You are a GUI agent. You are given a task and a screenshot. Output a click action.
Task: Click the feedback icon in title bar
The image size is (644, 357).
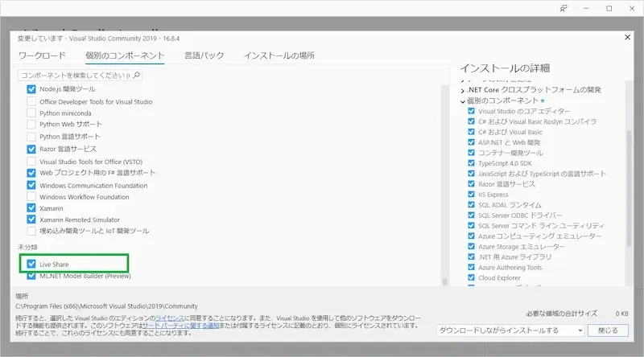coord(563,8)
